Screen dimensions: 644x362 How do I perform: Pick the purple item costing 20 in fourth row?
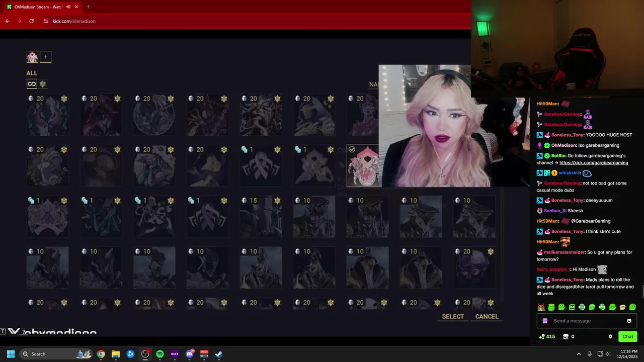coord(474,268)
